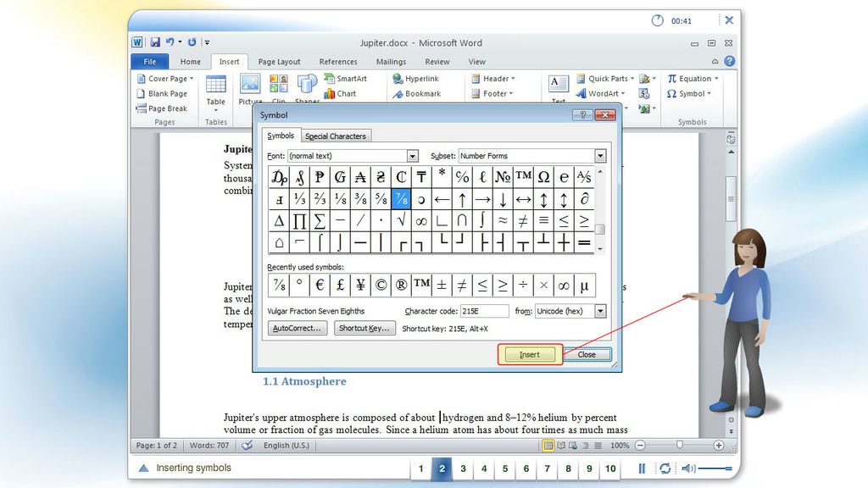The width and height of the screenshot is (868, 488).
Task: Click the AutoCorrect... button
Action: pos(298,328)
